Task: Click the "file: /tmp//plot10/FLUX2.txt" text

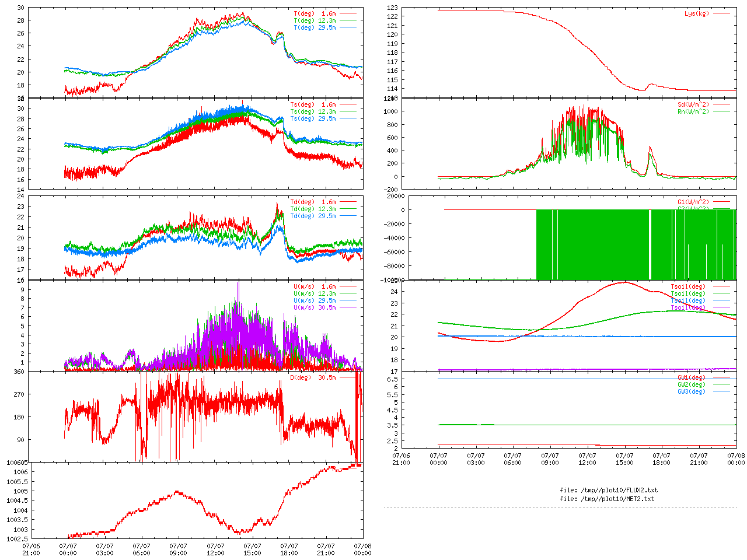Action: click(x=609, y=490)
